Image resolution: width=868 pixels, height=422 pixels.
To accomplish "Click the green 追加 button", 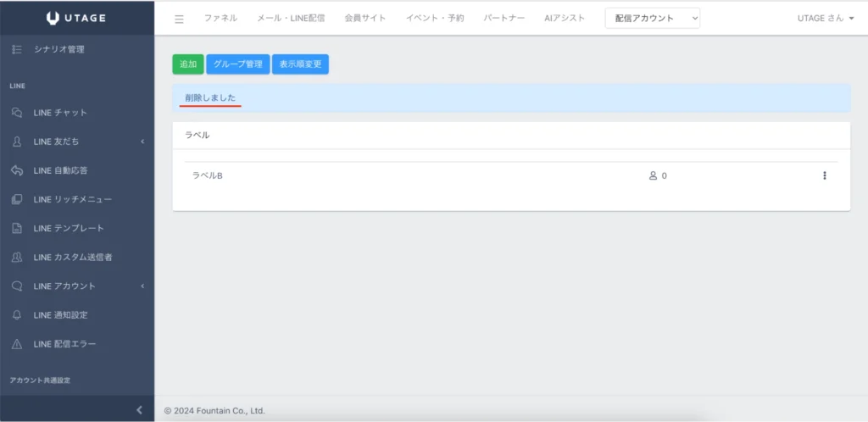I will click(188, 64).
